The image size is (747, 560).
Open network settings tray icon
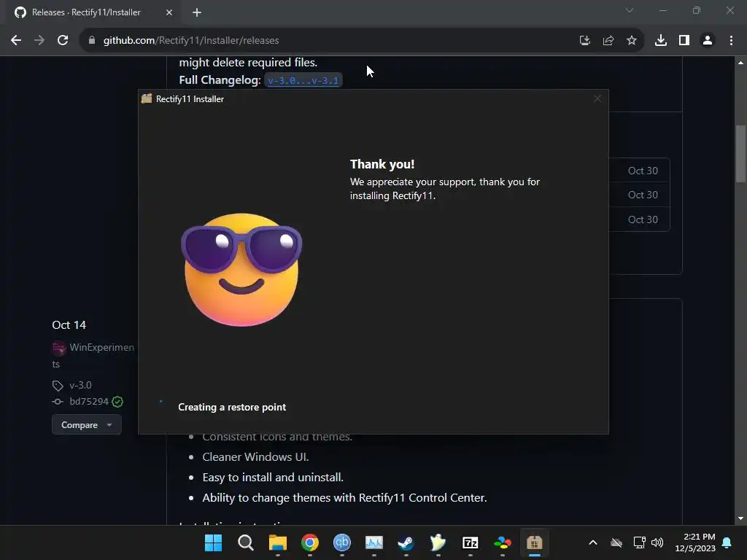pos(639,542)
